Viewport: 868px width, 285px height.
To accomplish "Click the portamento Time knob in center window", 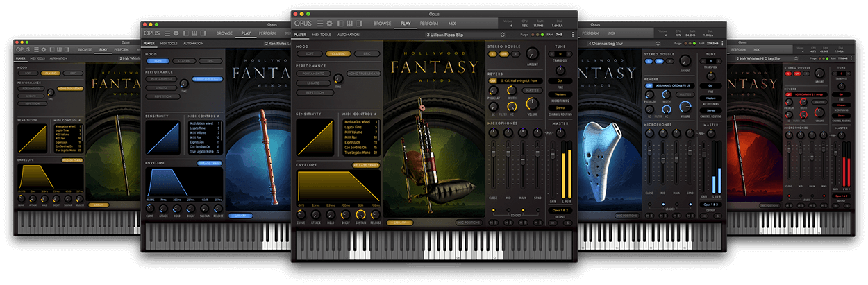I will (338, 79).
